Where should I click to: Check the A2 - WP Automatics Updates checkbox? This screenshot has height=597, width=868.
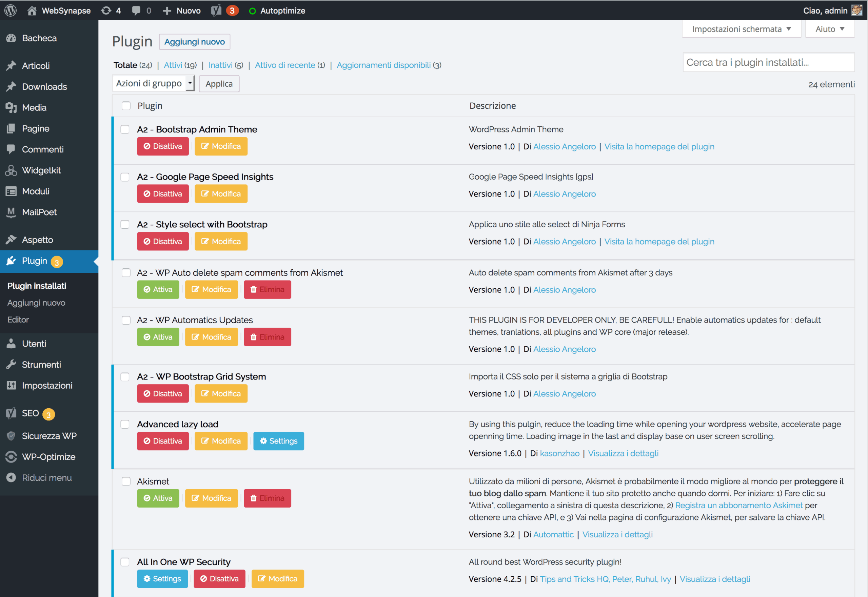coord(126,320)
